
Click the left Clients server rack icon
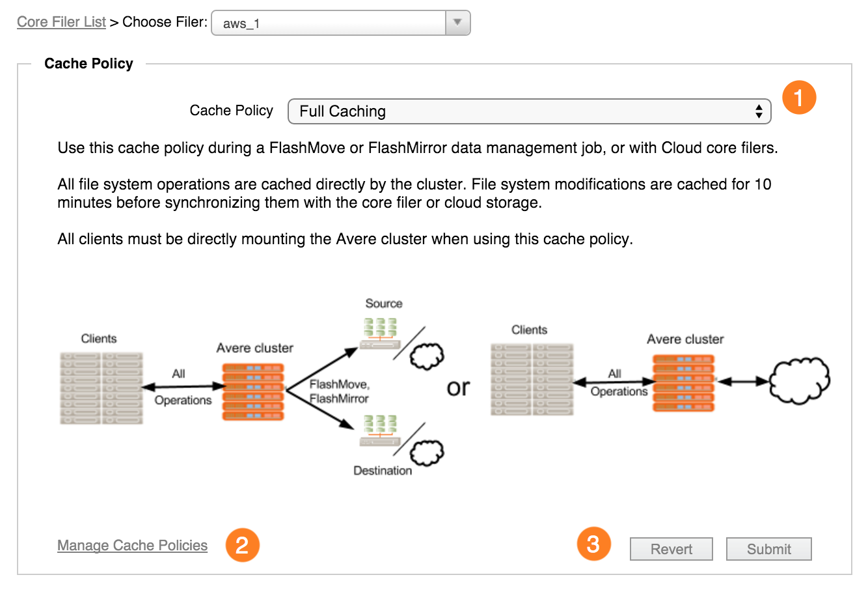click(101, 389)
